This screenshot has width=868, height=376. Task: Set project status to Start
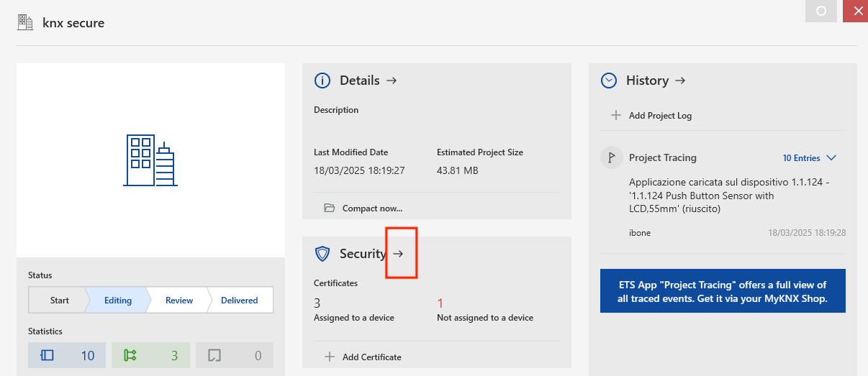click(60, 301)
